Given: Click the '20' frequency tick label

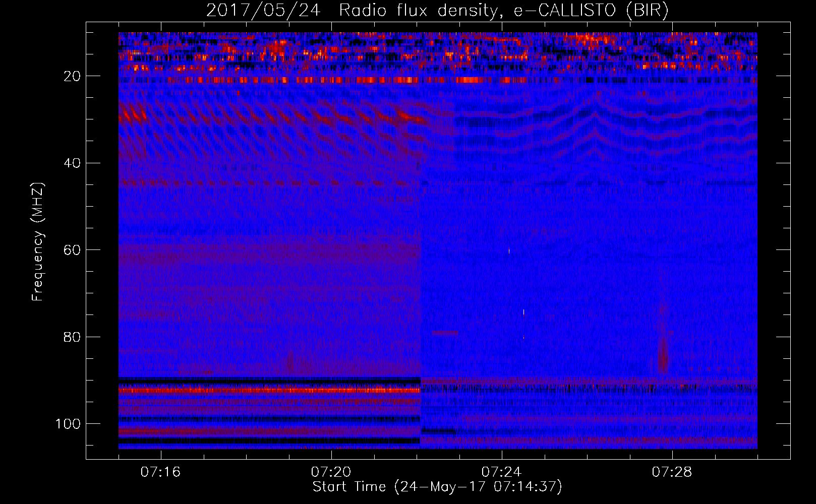Looking at the screenshot, I should [73, 76].
